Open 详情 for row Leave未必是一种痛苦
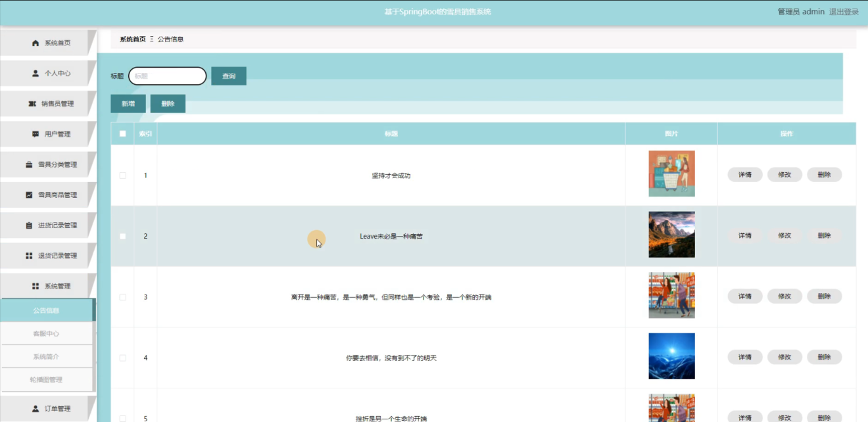 [x=745, y=235]
